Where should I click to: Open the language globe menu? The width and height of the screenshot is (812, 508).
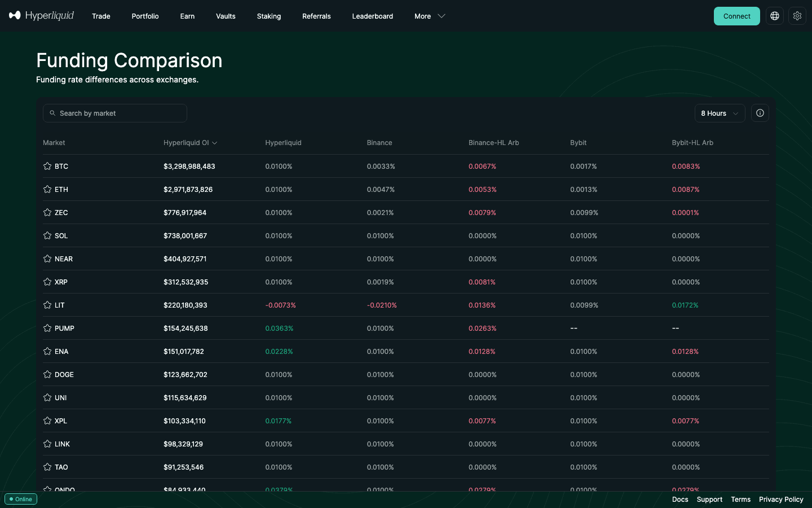coord(775,16)
